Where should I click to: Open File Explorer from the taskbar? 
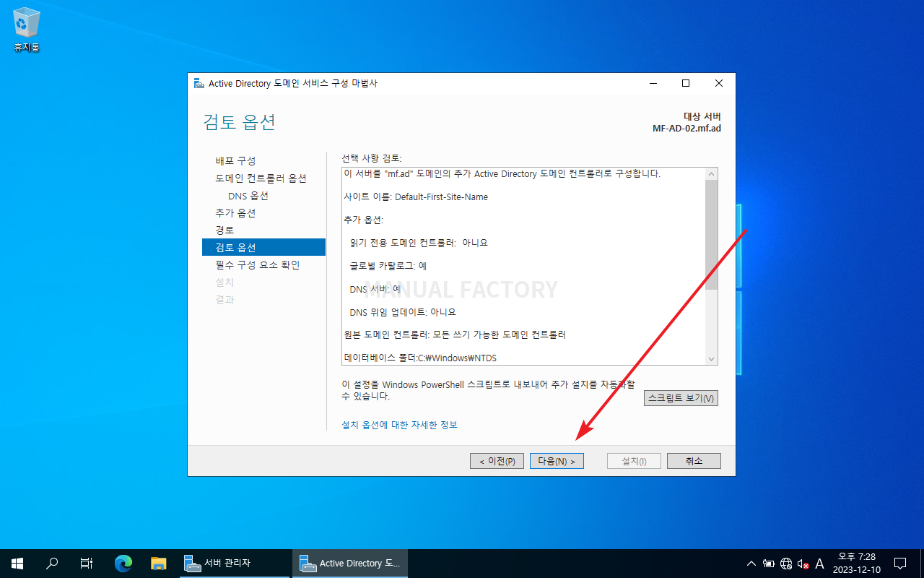(159, 564)
